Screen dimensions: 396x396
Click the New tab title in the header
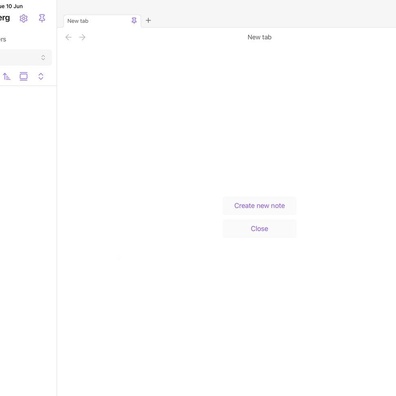click(x=259, y=37)
